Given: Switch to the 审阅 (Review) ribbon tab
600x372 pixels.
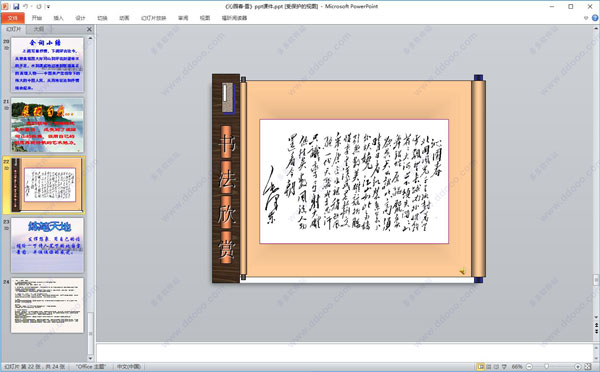Looking at the screenshot, I should [183, 18].
